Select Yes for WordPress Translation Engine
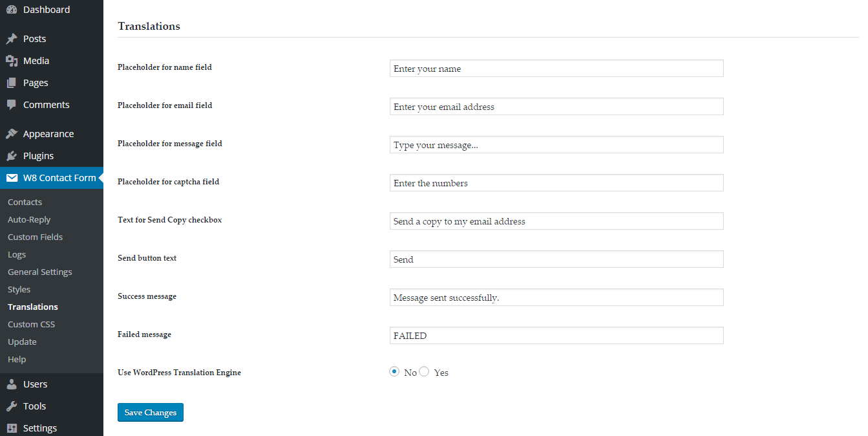The image size is (868, 436). tap(424, 372)
